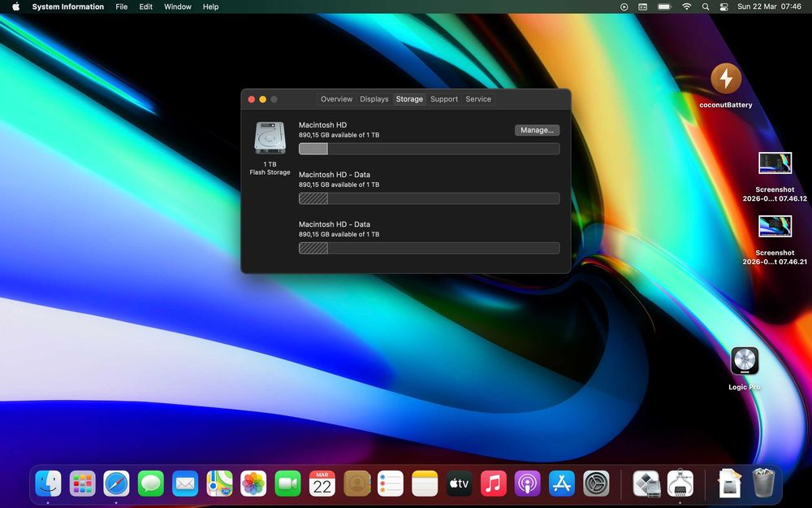Image resolution: width=812 pixels, height=508 pixels.
Task: Switch to the Overview tab
Action: [x=337, y=99]
